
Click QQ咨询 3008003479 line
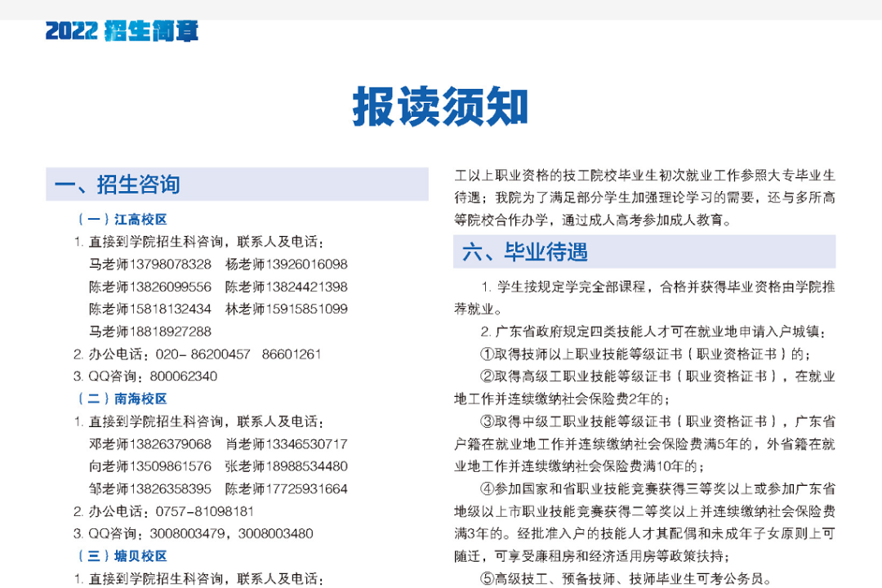click(x=193, y=533)
